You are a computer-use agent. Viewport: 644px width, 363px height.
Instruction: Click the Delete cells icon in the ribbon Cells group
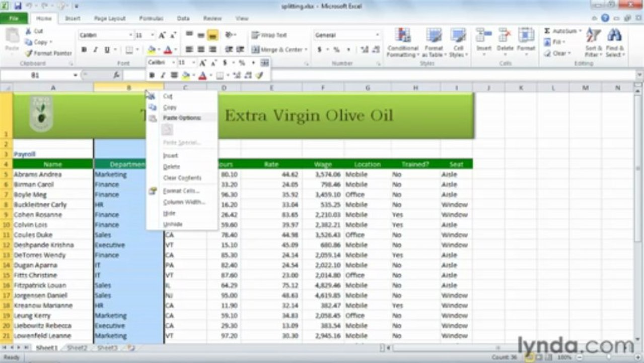coord(505,35)
